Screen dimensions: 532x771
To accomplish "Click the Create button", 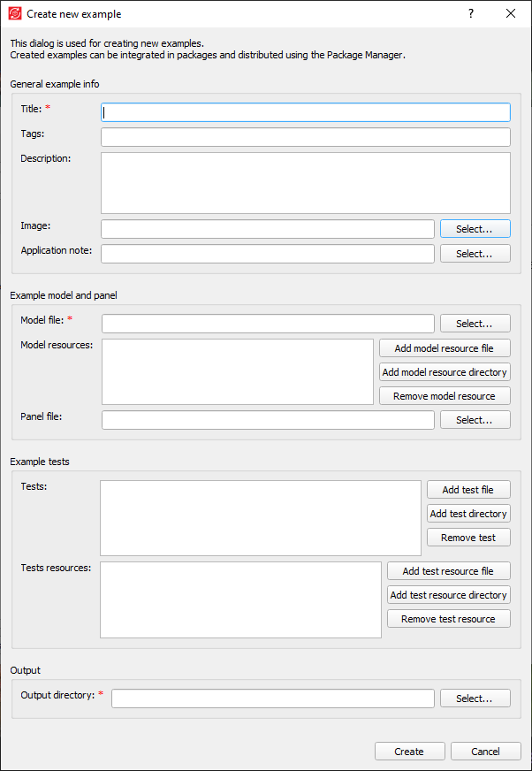I will click(409, 752).
